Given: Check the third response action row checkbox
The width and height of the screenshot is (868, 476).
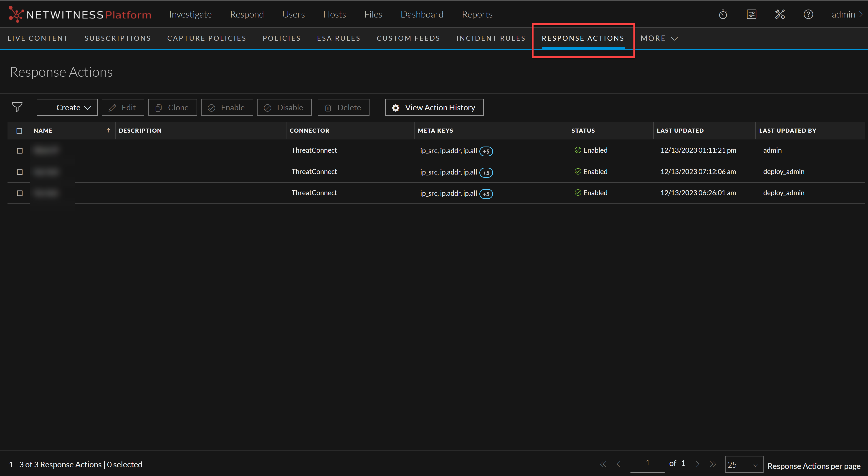Looking at the screenshot, I should pos(20,193).
